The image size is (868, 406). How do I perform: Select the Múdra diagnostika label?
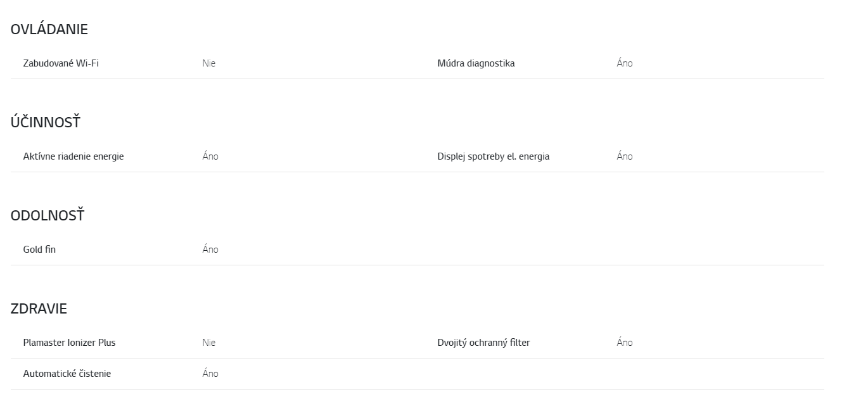476,63
